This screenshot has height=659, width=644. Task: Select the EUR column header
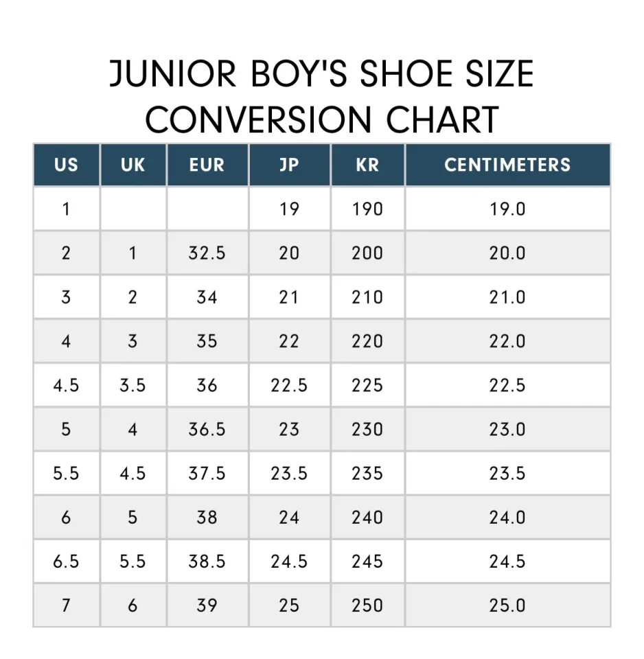[207, 165]
